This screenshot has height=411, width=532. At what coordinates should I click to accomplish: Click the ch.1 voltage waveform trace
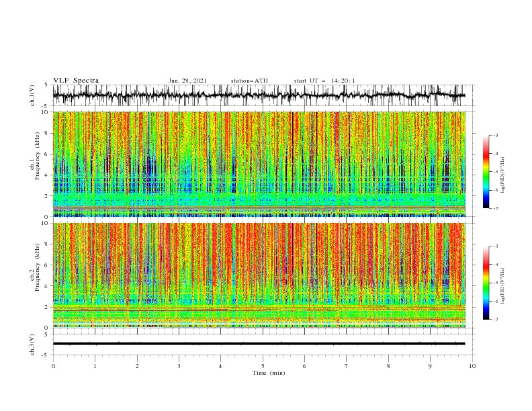coord(259,95)
